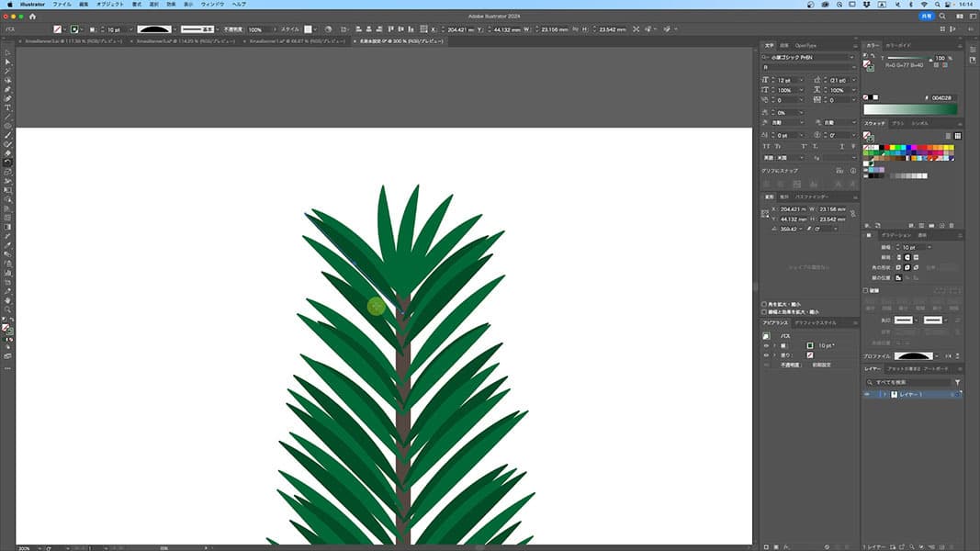The height and width of the screenshot is (551, 980).
Task: Activate the Zoom tool
Action: coord(7,309)
